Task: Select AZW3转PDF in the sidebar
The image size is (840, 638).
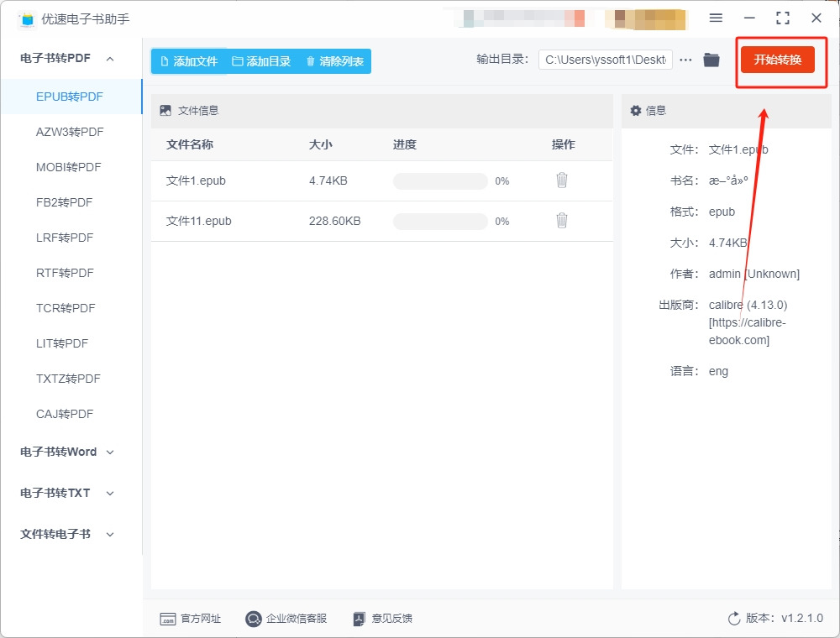Action: 70,132
